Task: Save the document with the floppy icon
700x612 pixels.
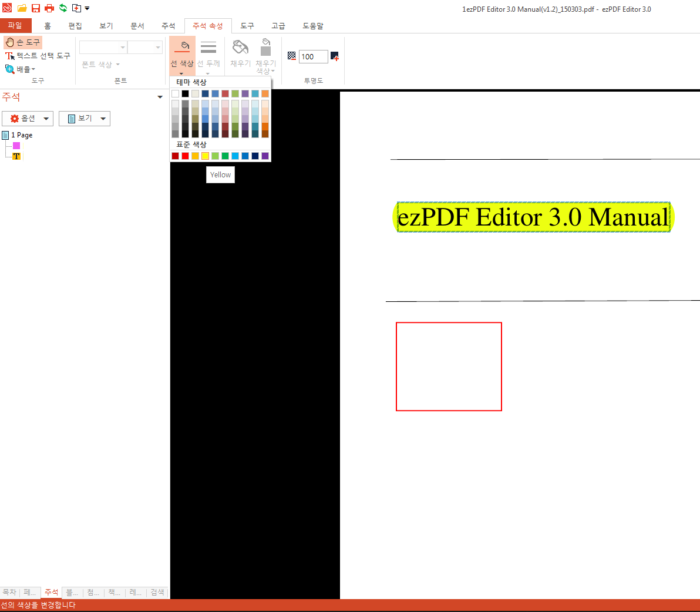Action: (36, 8)
